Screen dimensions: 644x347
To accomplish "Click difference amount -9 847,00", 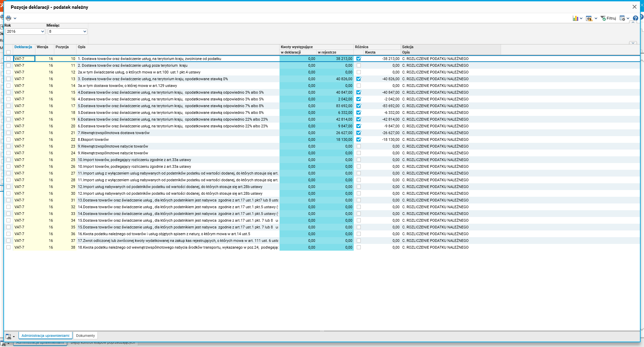I will point(392,126).
